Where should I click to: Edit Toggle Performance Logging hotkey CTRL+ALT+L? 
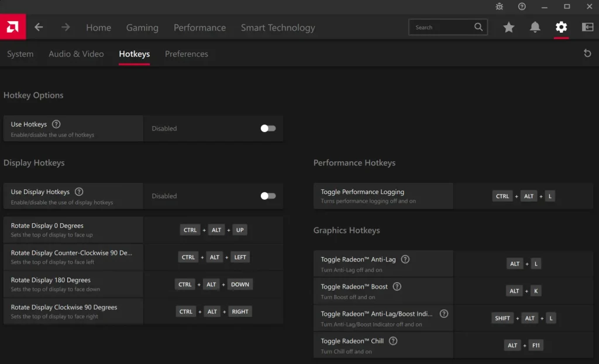(523, 196)
